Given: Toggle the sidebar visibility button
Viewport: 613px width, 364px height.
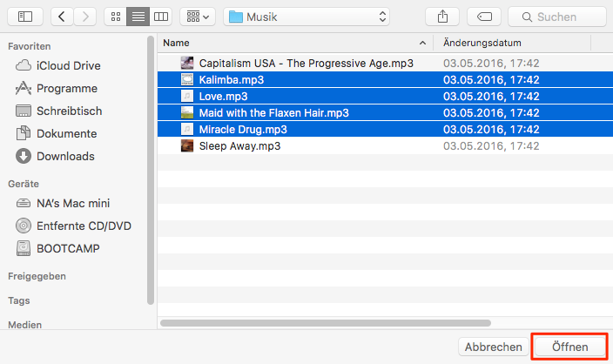Looking at the screenshot, I should pos(25,17).
